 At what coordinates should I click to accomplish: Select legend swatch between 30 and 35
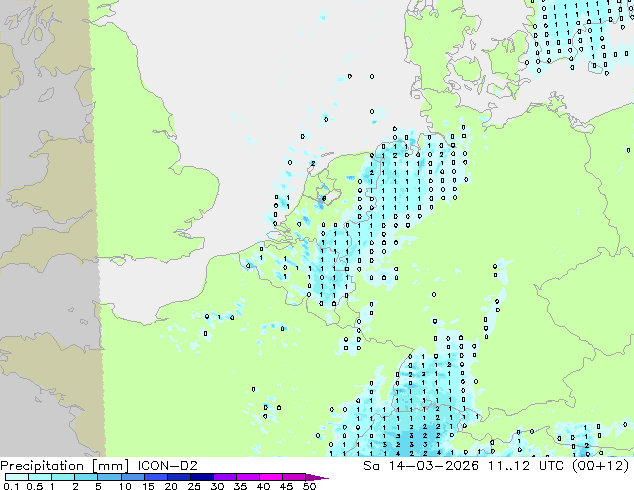pos(224,477)
